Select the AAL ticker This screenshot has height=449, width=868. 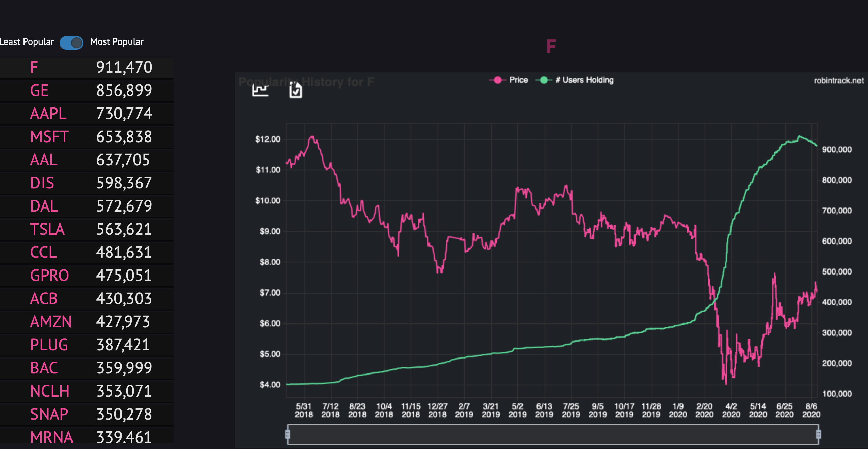coord(44,160)
